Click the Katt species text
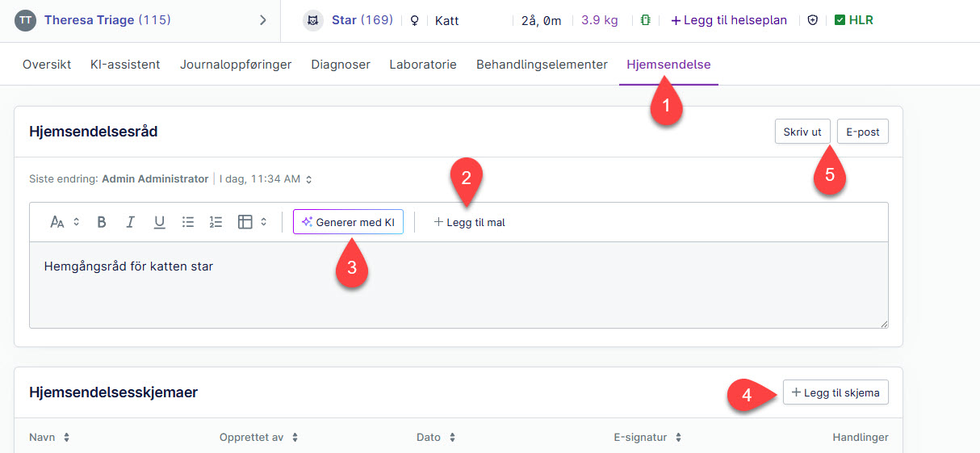The height and width of the screenshot is (453, 980). 447,21
